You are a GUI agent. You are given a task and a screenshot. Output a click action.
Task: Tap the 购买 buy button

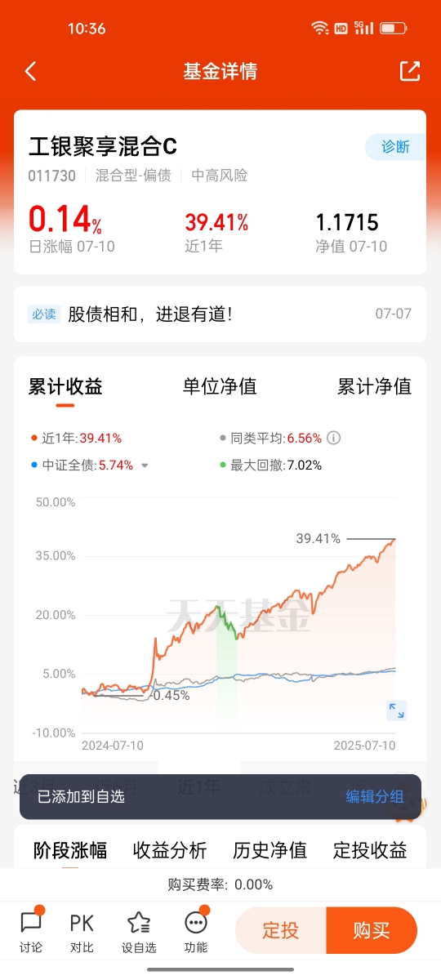(372, 930)
